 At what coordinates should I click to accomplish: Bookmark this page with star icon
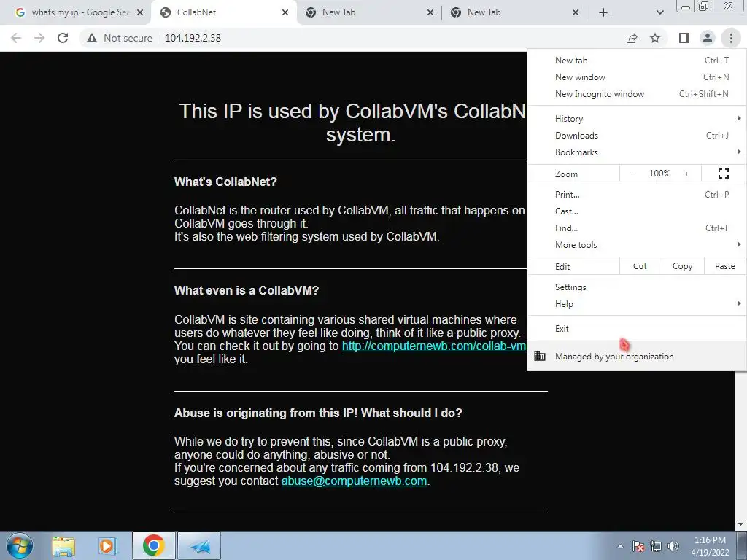point(655,38)
